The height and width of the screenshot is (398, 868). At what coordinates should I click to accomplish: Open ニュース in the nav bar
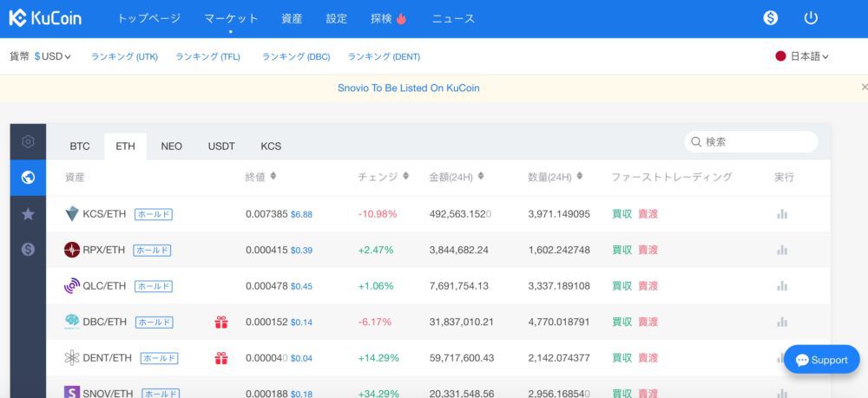(453, 18)
